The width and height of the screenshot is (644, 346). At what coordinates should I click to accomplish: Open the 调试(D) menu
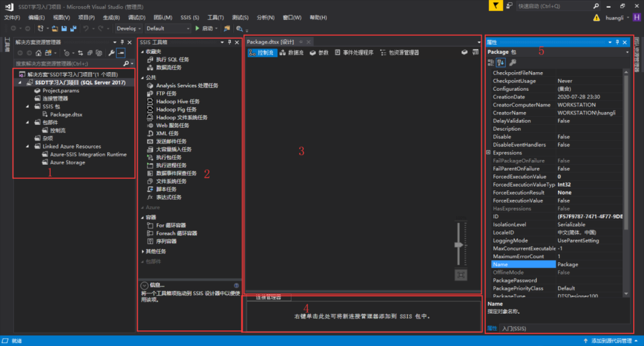[137, 18]
